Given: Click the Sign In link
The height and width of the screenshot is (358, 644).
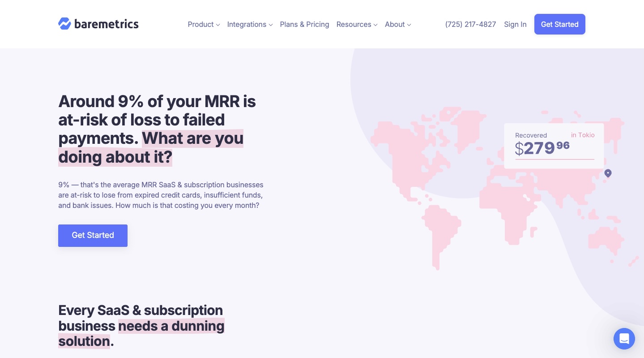Looking at the screenshot, I should pyautogui.click(x=515, y=24).
